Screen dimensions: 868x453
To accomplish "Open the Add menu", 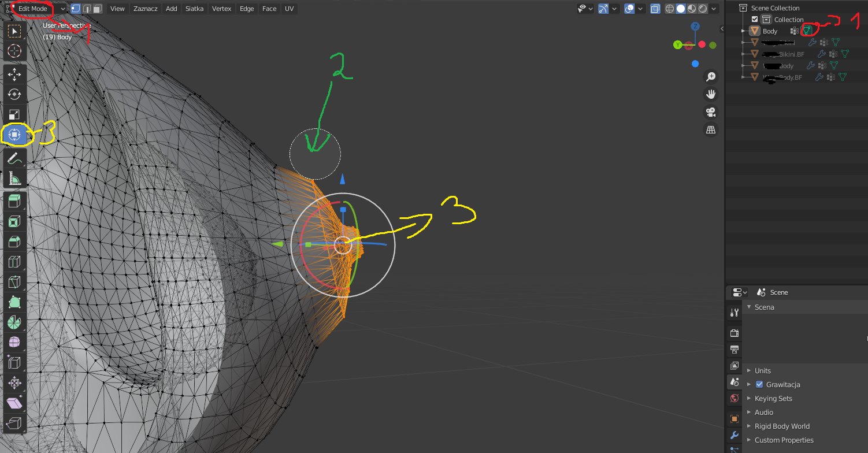I will [x=172, y=9].
